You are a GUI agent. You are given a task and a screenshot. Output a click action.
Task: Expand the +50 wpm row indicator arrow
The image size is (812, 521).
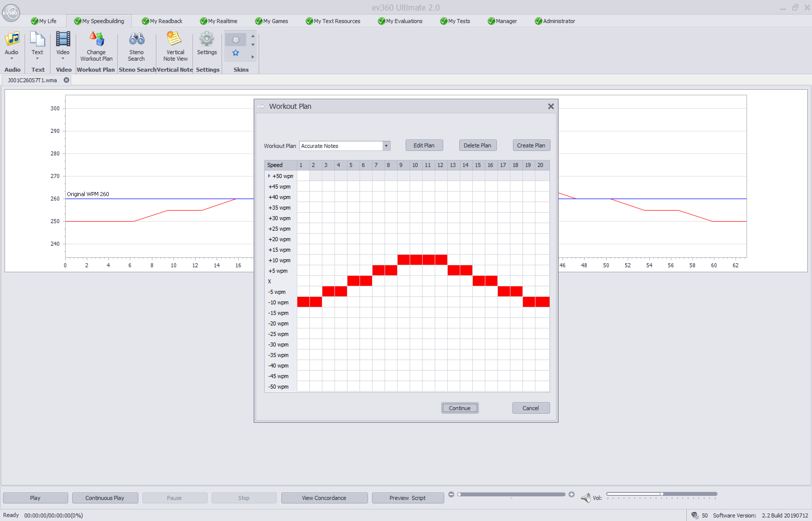coord(269,176)
